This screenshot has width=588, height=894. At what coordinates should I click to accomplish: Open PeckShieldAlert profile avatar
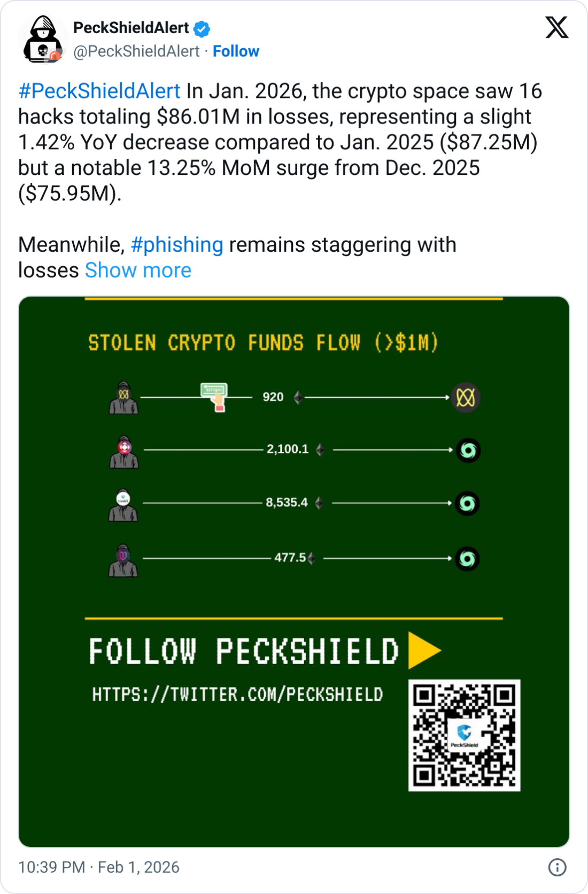(43, 39)
